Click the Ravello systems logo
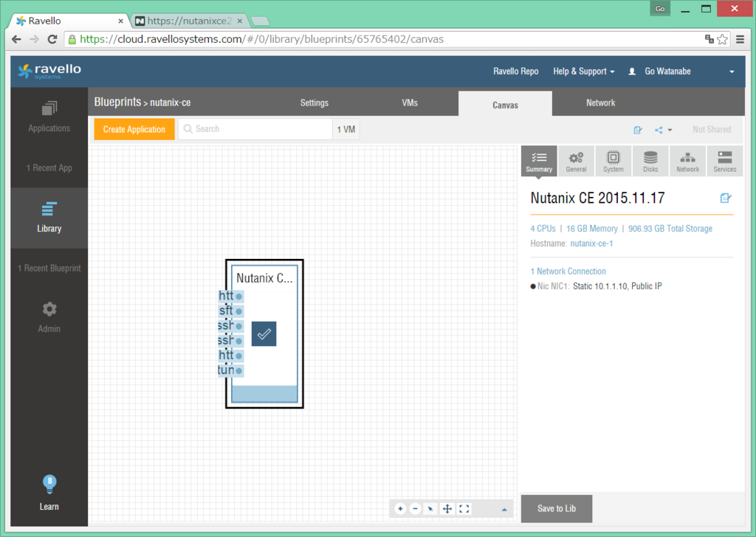Screen dimensions: 756x537 (x=49, y=72)
